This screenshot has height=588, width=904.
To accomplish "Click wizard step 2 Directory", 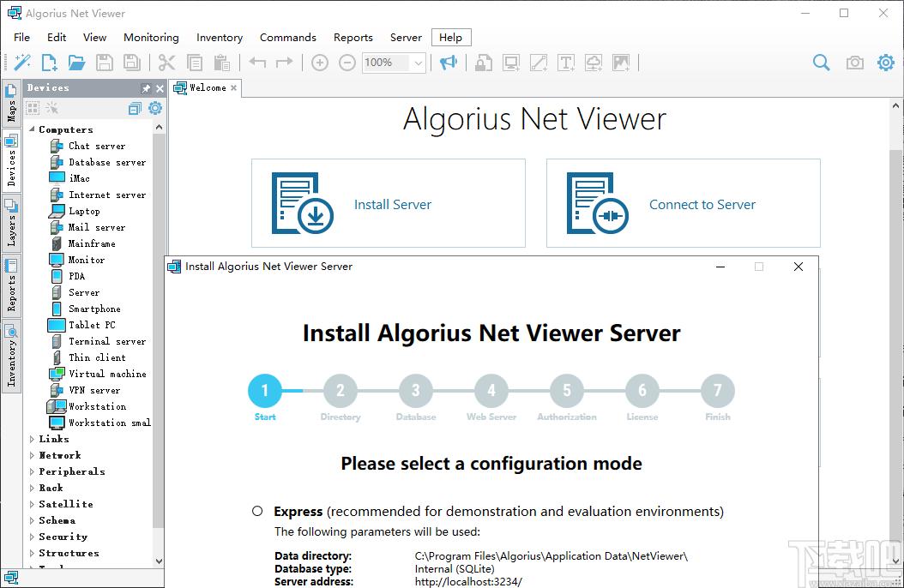I will pyautogui.click(x=341, y=391).
